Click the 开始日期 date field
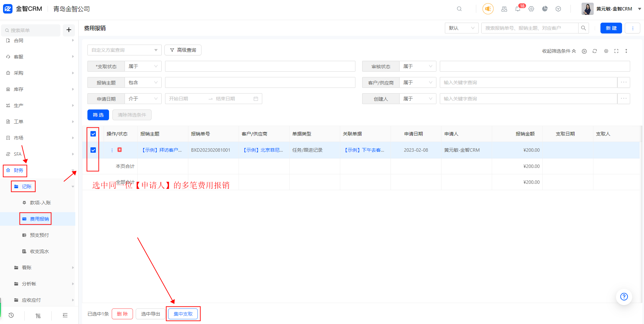Image resolution: width=644 pixels, height=324 pixels. (x=186, y=99)
